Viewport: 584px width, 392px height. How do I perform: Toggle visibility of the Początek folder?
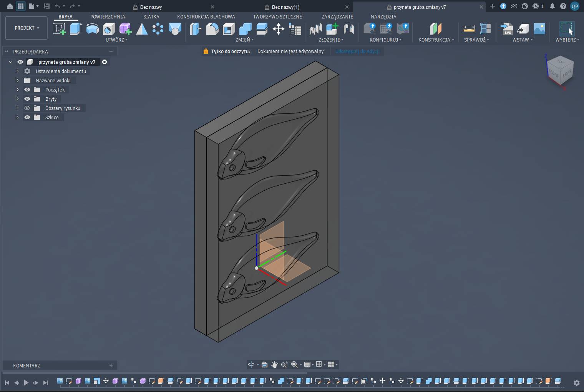click(27, 90)
